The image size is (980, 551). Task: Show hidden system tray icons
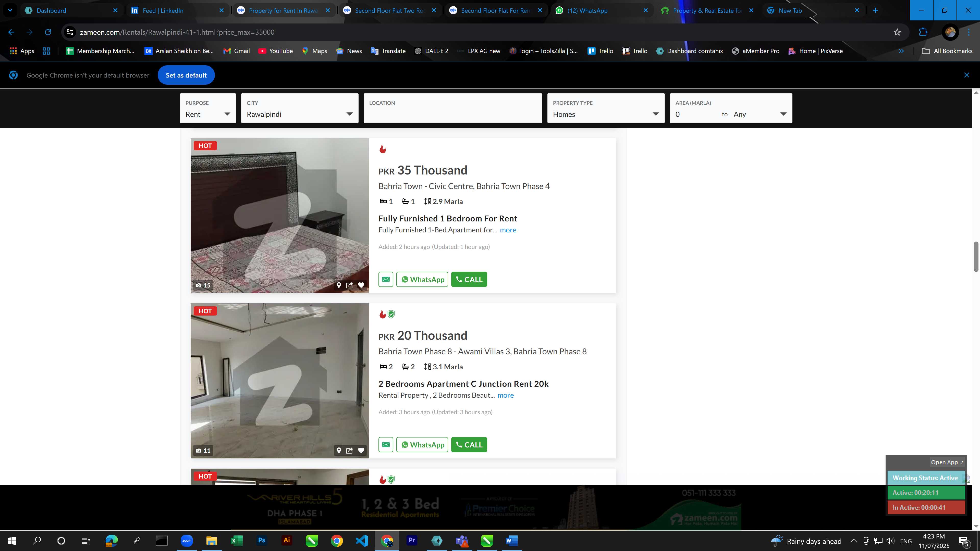854,541
